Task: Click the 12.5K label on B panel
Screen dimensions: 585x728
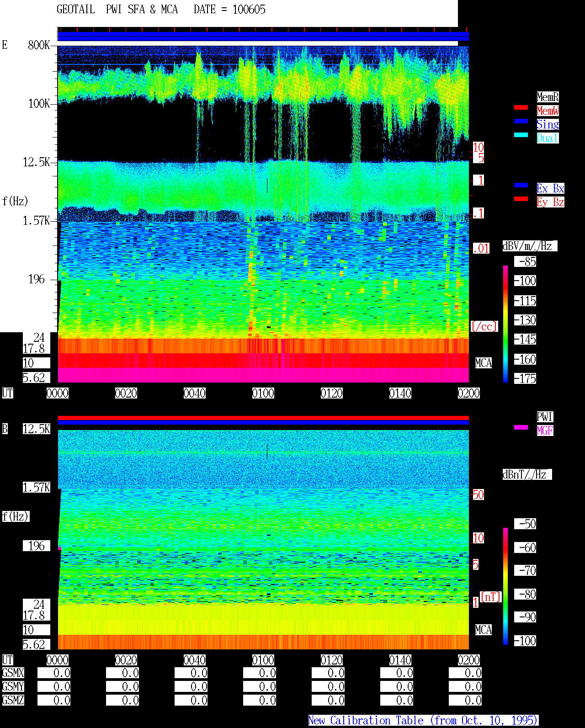Action: tap(37, 429)
